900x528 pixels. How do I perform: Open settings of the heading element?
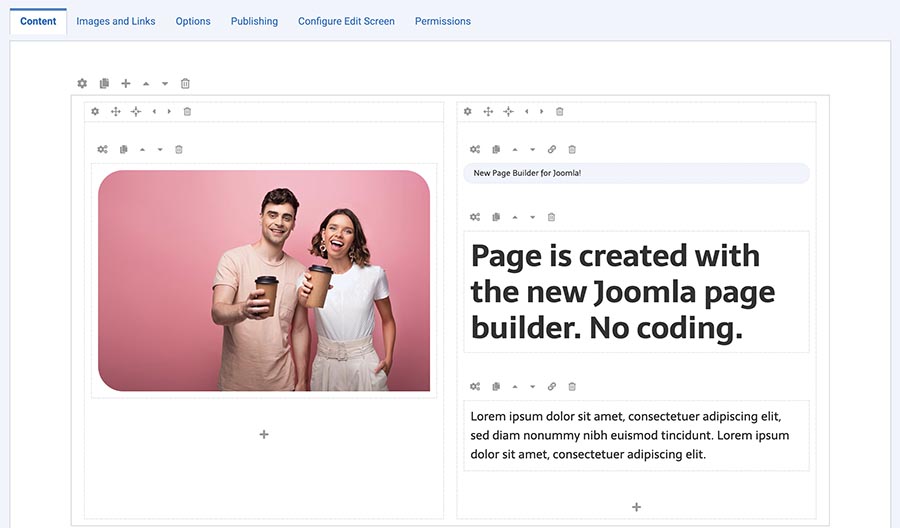(475, 217)
